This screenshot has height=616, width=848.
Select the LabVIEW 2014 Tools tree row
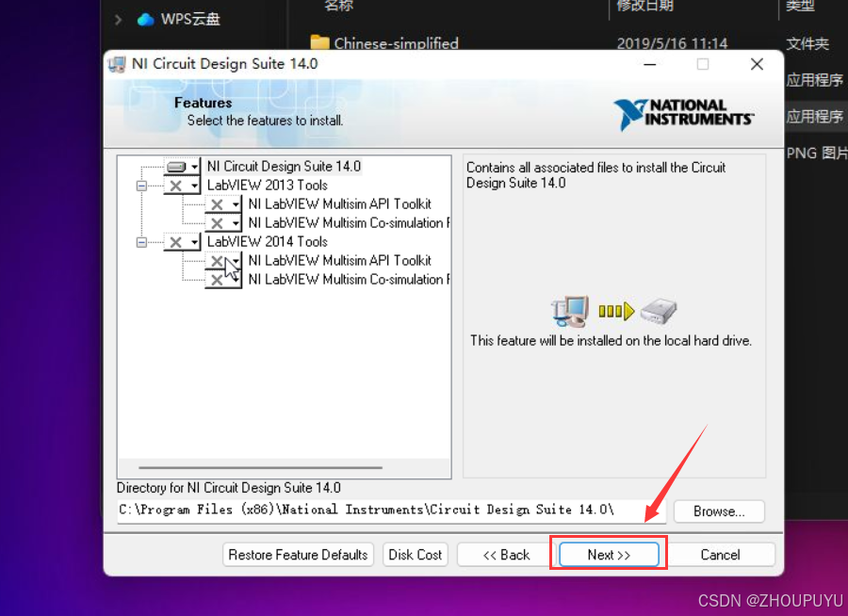point(268,242)
